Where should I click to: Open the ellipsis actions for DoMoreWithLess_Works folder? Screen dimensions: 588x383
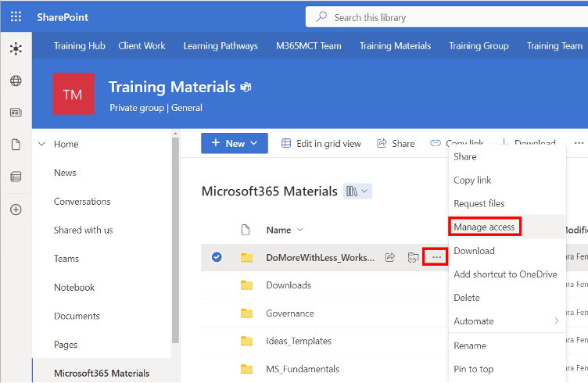point(436,257)
